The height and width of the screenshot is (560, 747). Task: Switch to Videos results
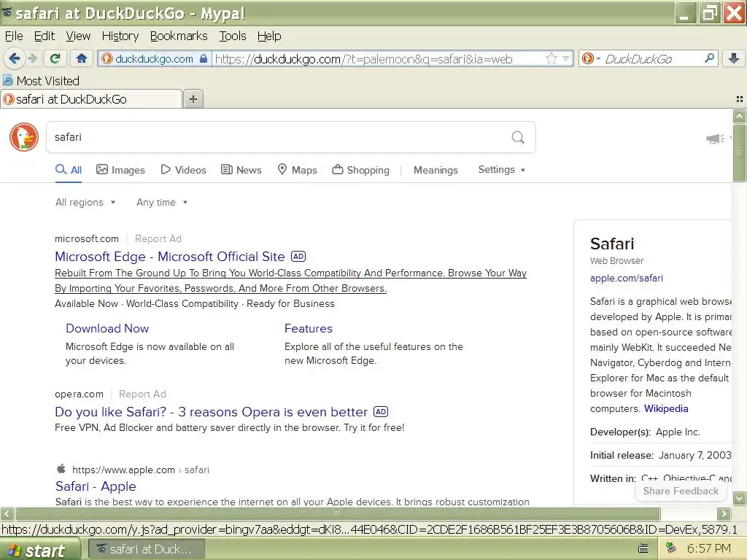click(183, 170)
